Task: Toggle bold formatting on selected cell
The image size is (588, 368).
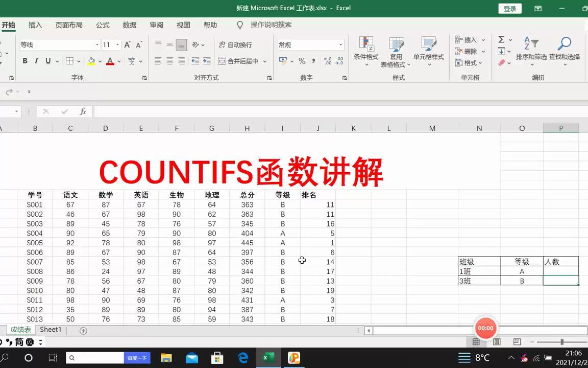Action: tap(24, 61)
